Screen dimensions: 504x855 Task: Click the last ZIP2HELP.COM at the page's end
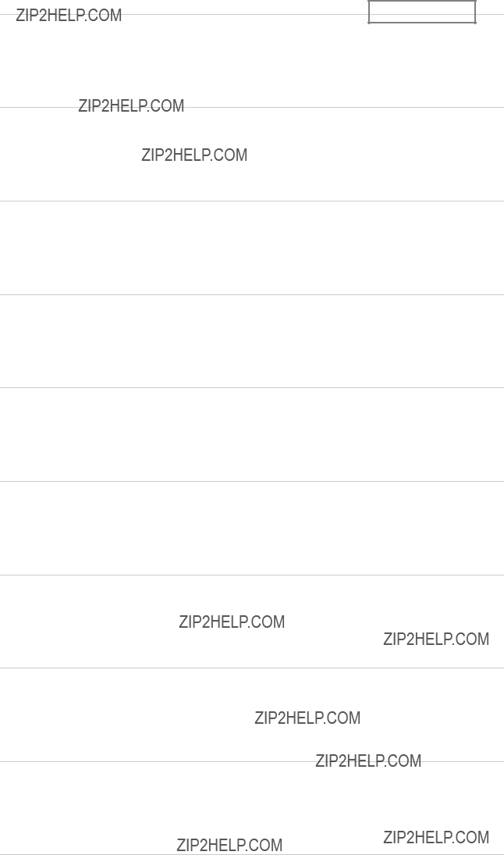pyautogui.click(x=436, y=837)
